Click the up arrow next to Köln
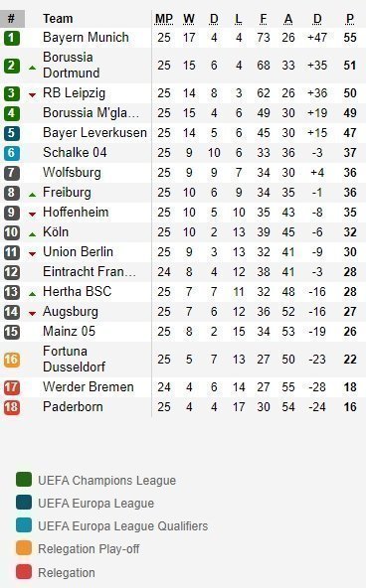The height and width of the screenshot is (588, 366). click(32, 234)
